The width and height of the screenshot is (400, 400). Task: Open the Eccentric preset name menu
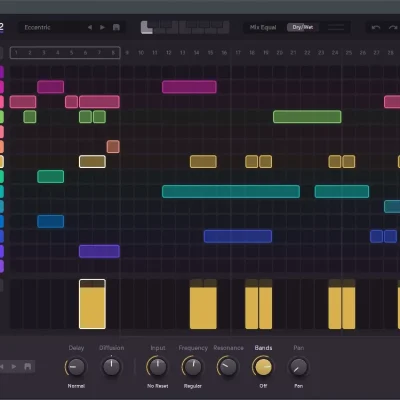37,27
